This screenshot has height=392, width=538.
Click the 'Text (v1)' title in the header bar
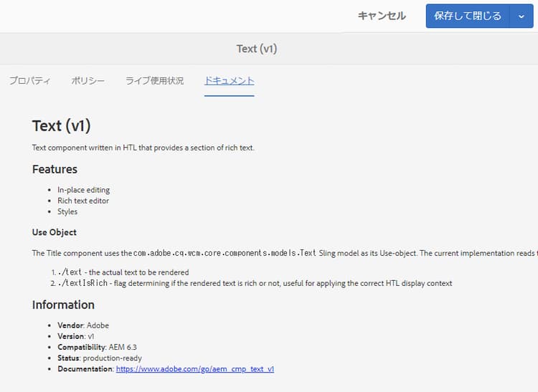257,49
